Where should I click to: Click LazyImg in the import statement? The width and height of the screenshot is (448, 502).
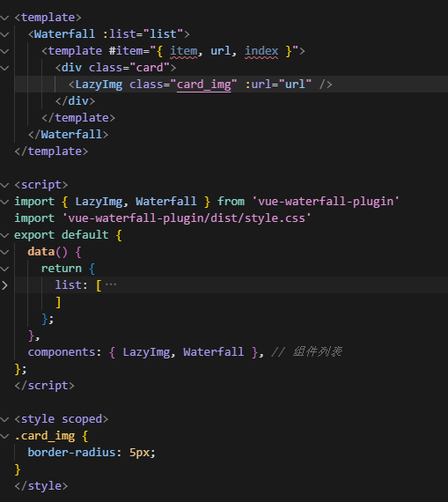pos(99,202)
